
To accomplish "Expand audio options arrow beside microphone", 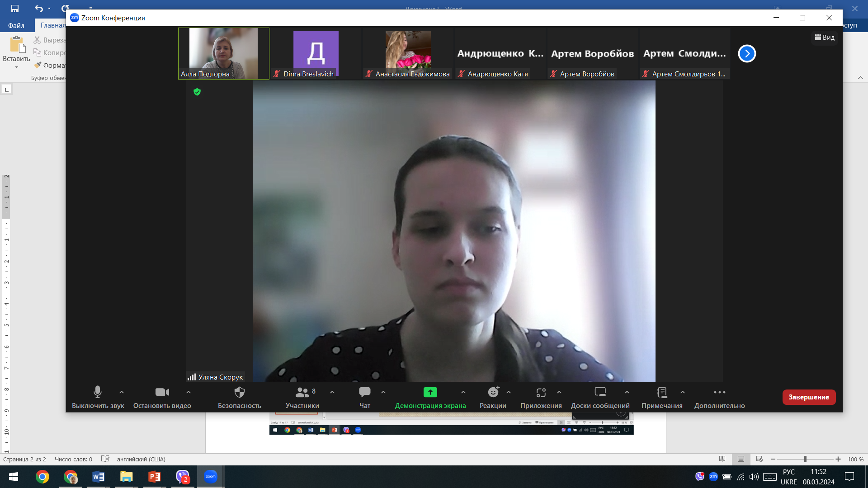I will click(122, 392).
